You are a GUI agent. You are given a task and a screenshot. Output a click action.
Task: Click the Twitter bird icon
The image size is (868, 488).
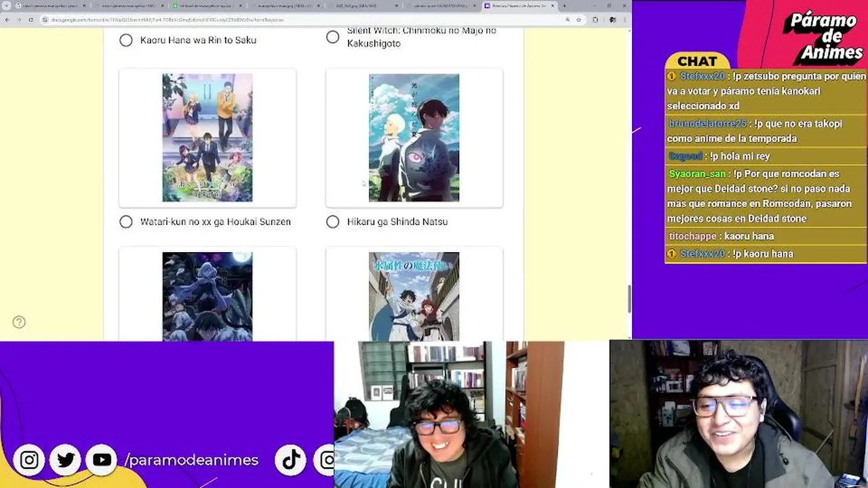(66, 460)
